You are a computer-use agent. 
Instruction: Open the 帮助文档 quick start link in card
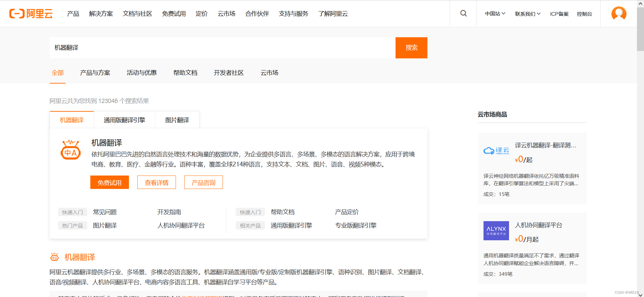pyautogui.click(x=283, y=212)
